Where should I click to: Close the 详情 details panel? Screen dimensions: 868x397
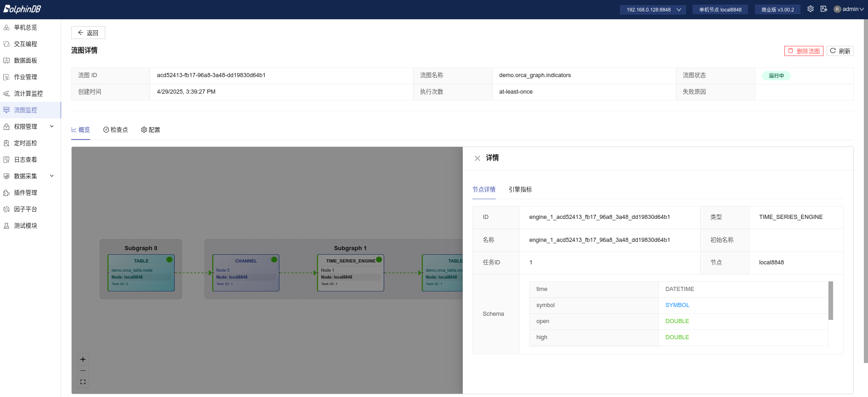[477, 158]
